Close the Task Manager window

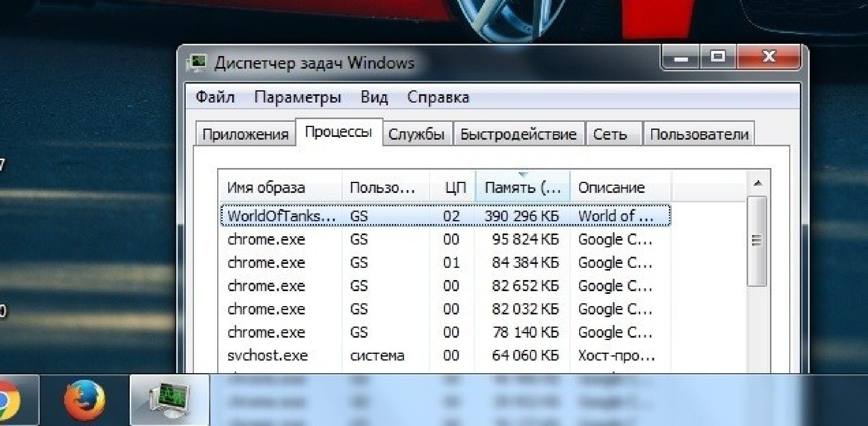coord(769,58)
